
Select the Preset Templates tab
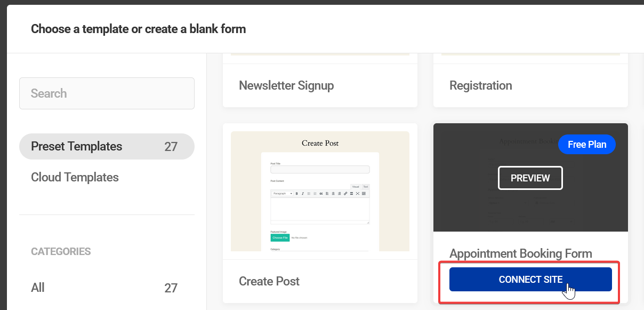point(107,146)
